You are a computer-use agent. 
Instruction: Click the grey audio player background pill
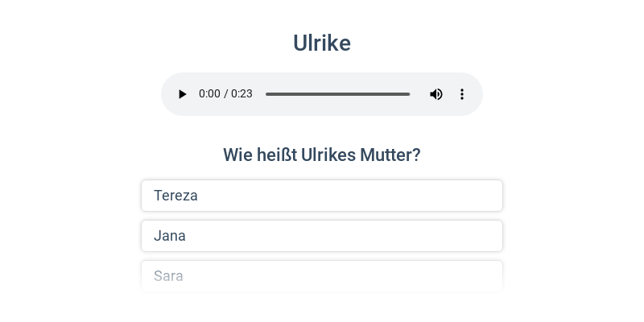[x=322, y=94]
